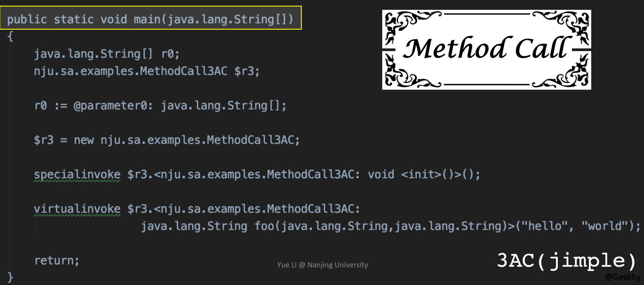Click the 3AC(jimple) label
644x285 pixels.
pos(567,261)
